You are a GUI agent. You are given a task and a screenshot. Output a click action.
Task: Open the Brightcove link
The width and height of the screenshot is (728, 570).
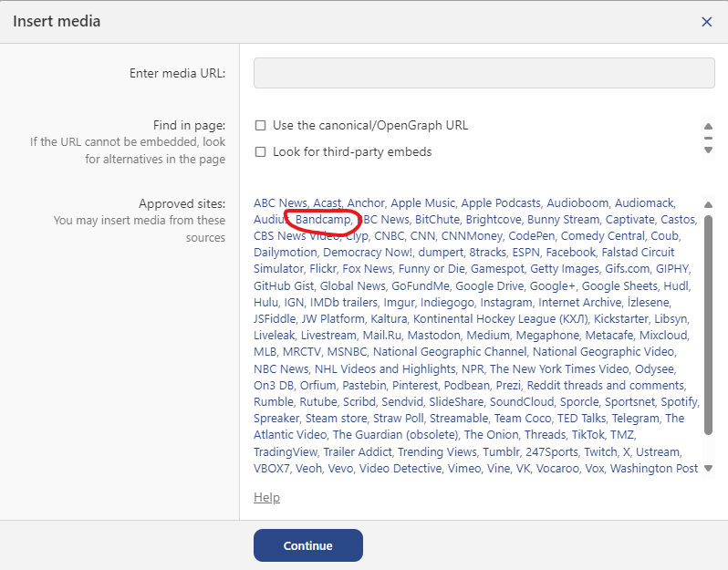[x=493, y=219]
